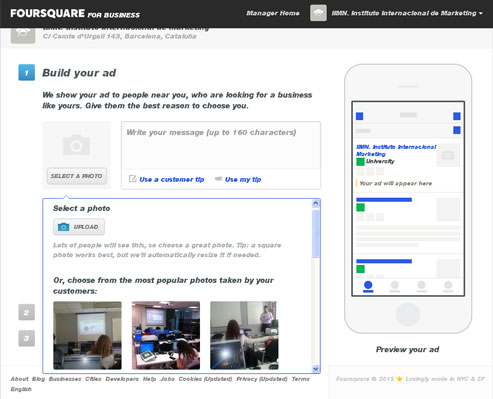
Task: Click camera icon on Upload button
Action: [63, 227]
